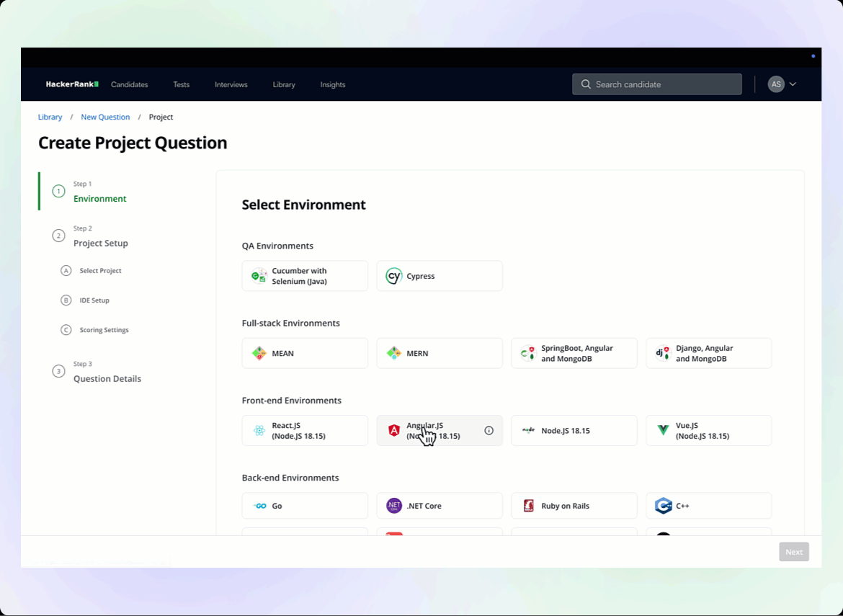This screenshot has width=843, height=616.
Task: Open the Project Setup step
Action: click(101, 243)
